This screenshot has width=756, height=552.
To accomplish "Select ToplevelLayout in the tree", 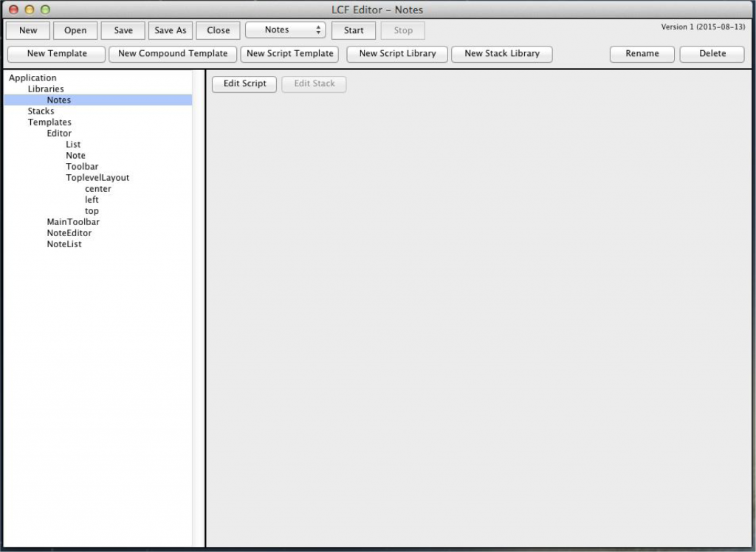I will tap(97, 178).
